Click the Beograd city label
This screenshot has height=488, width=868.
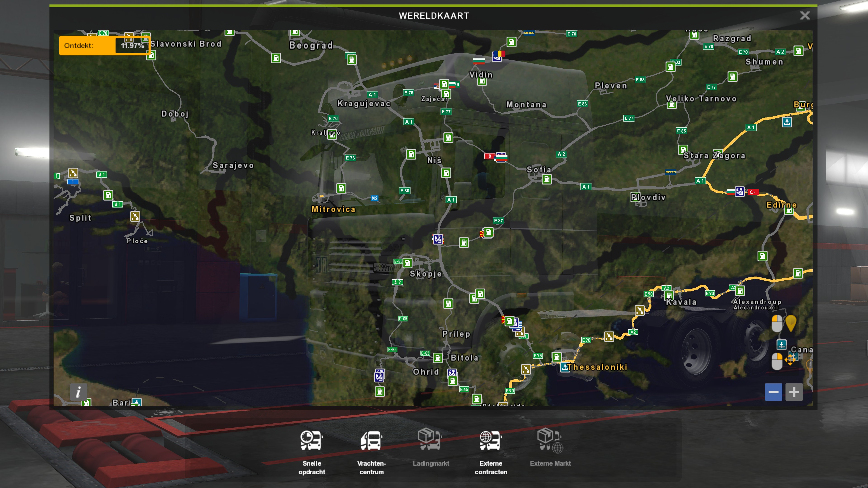[x=311, y=45]
